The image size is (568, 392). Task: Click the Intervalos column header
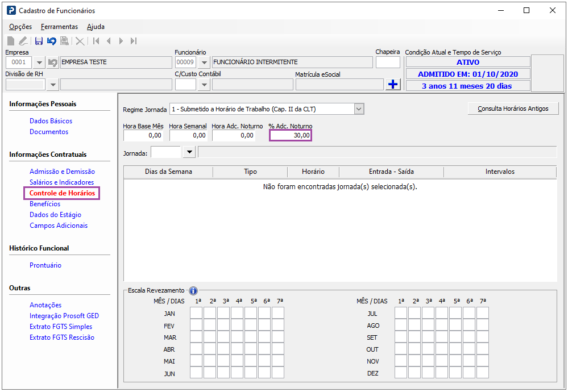(x=500, y=172)
